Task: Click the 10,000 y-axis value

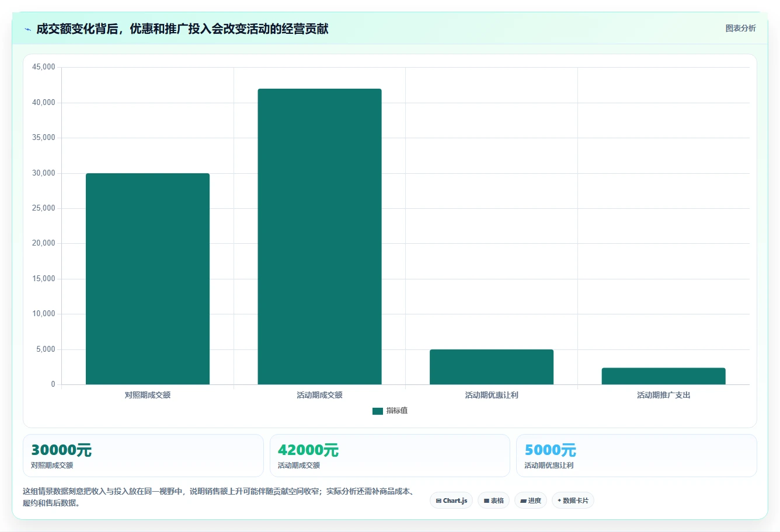Action: [43, 314]
